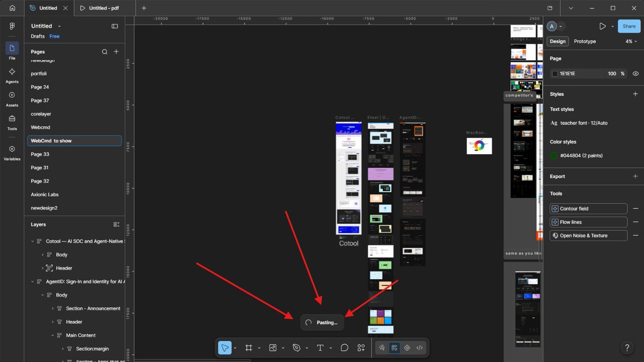Screen dimensions: 644x362
Task: Toggle page color visibility eye
Action: [635, 74]
